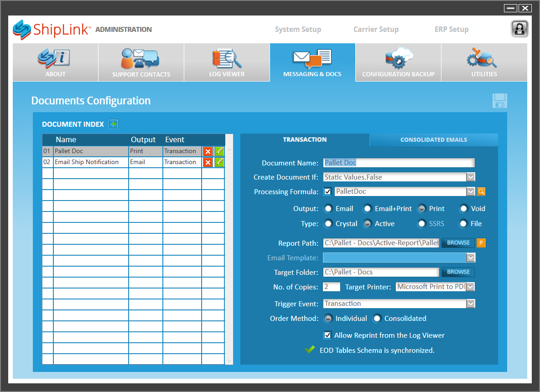This screenshot has height=392, width=540.
Task: Select the 'Email Ship Notification' name cell
Action: tap(91, 162)
